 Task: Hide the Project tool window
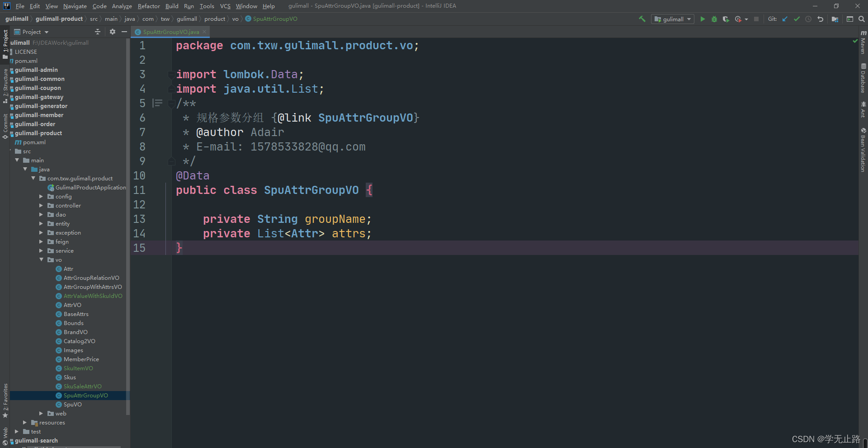click(124, 32)
